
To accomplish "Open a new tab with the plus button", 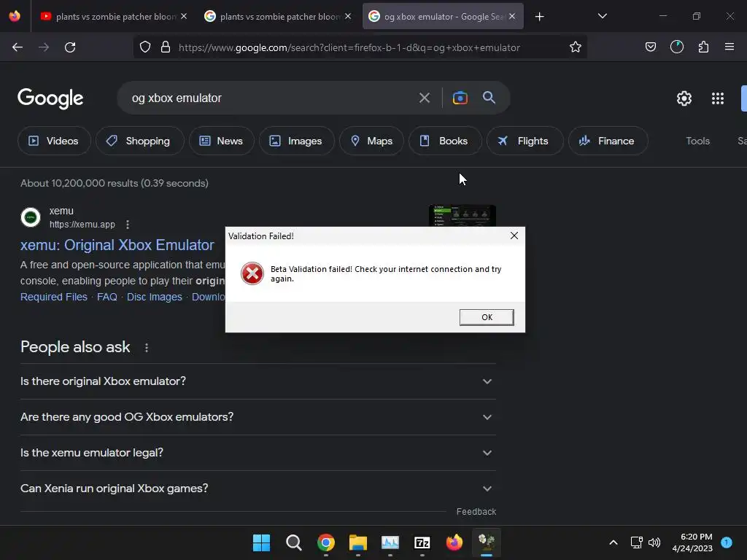I will [539, 17].
